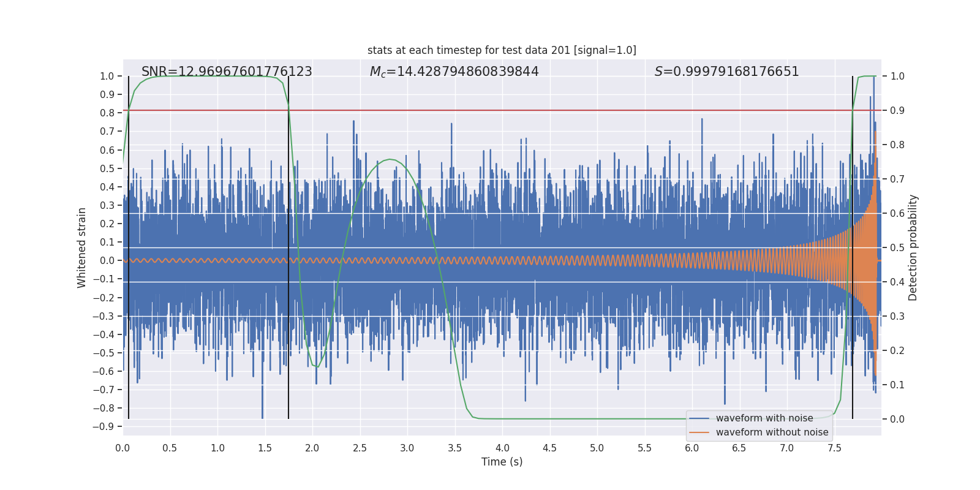Click the left y-axis tick label −0.9
This screenshot has height=490, width=980.
(x=104, y=427)
